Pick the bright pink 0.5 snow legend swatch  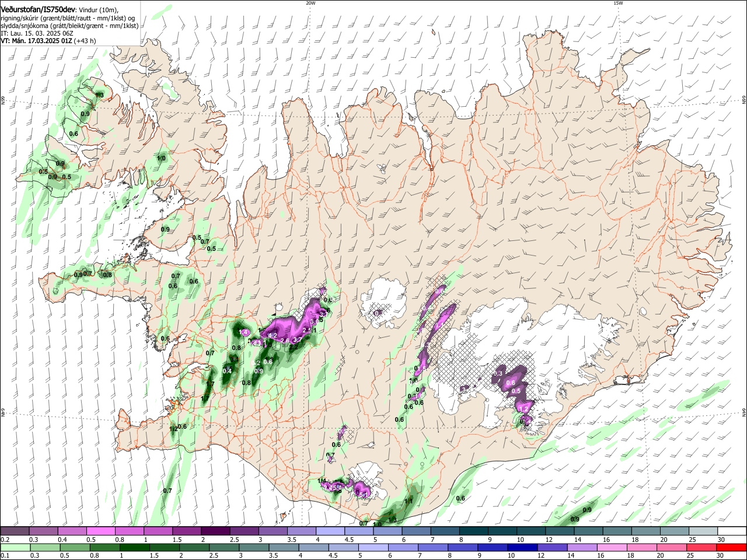(x=101, y=531)
